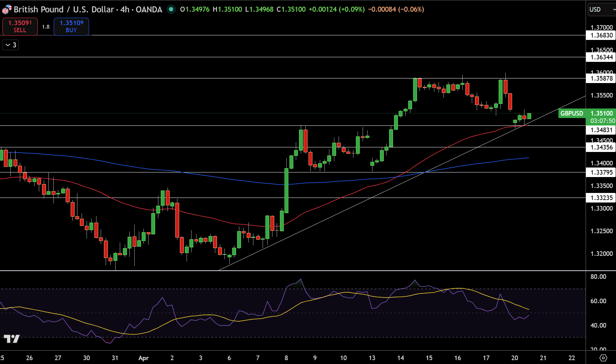Click the TradingView logo watermark icon
Image resolution: width=616 pixels, height=364 pixels.
12,339
